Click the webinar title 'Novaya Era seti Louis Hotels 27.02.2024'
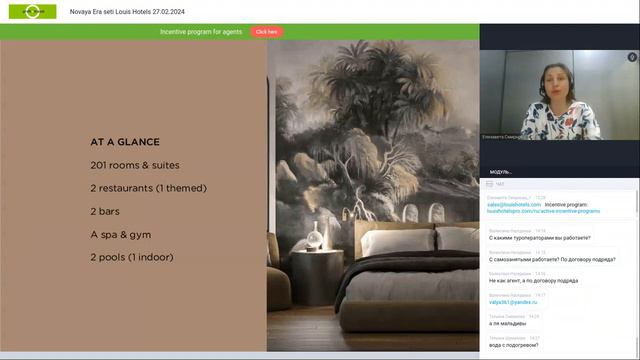This screenshot has height=360, width=640. pyautogui.click(x=127, y=12)
